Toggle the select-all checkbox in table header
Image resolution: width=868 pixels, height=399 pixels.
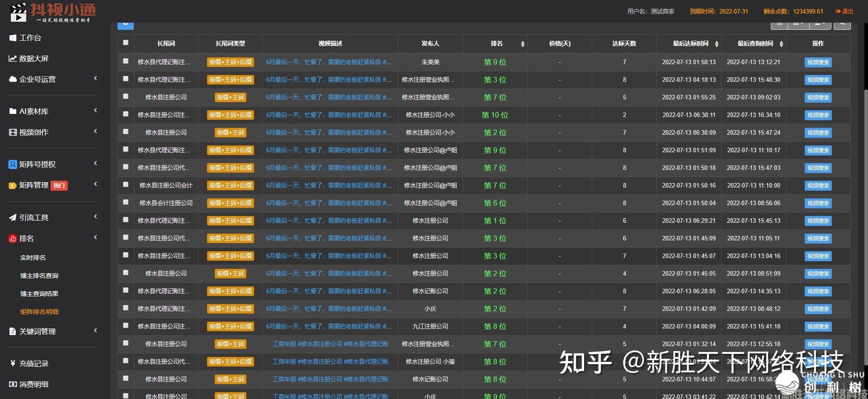(126, 43)
